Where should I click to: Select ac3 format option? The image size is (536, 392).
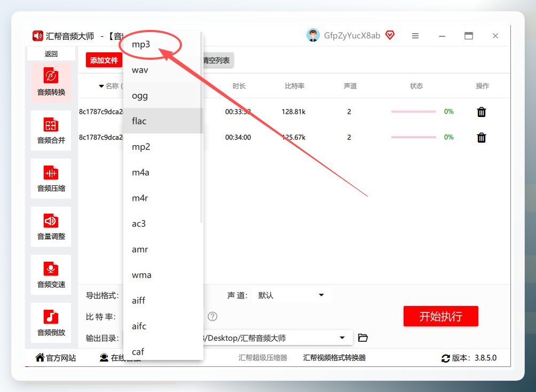[162, 224]
